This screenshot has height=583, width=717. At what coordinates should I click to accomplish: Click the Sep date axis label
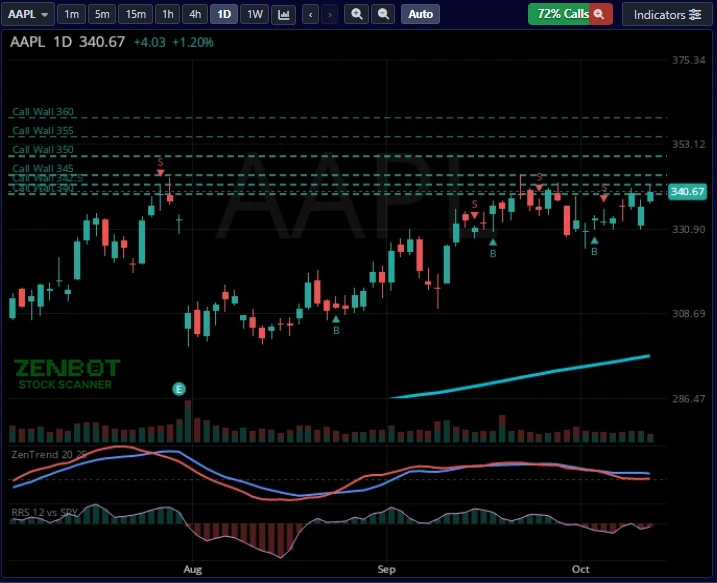point(386,569)
